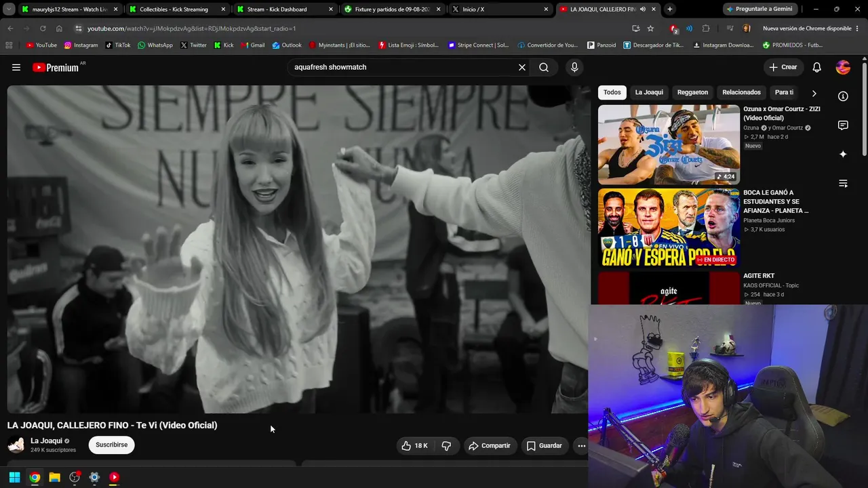
Task: Open the WhatsApp bookmark
Action: [155, 45]
